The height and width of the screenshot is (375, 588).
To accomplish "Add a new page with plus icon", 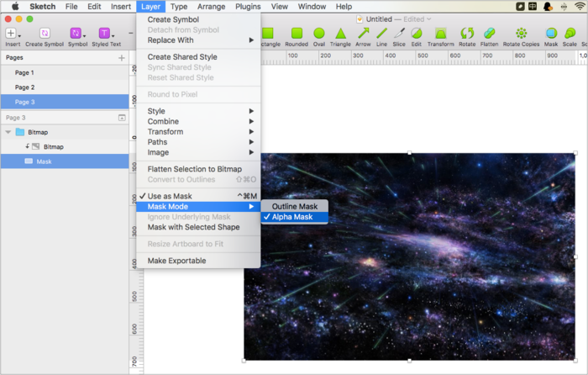I will point(122,58).
